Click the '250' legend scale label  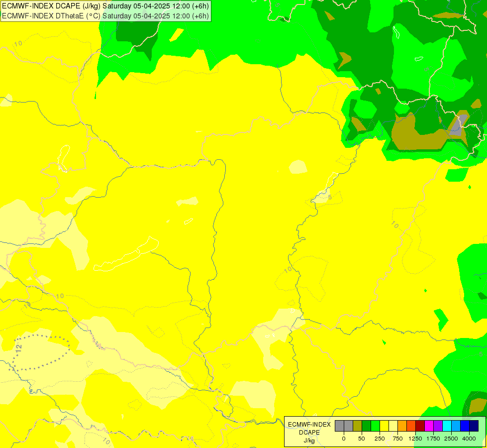pyautogui.click(x=380, y=439)
